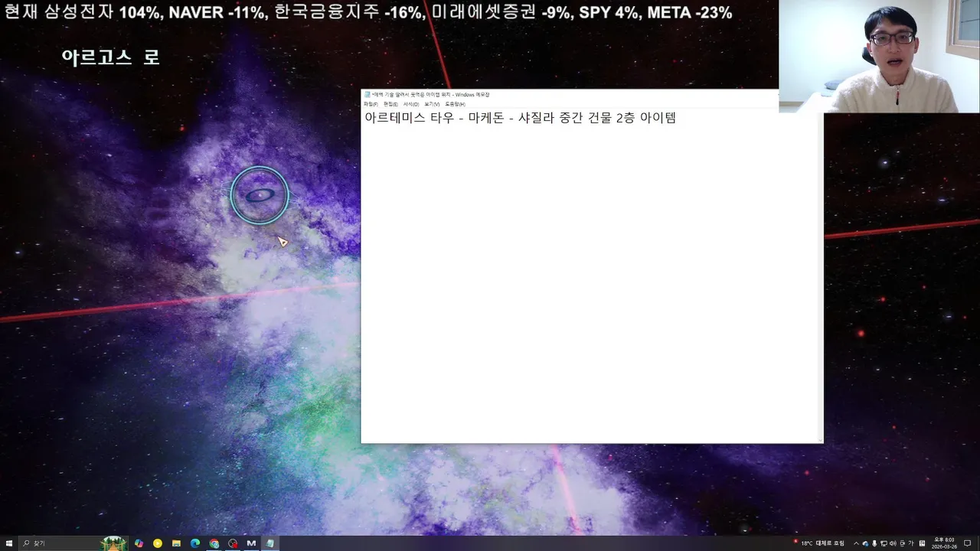The image size is (980, 551).
Task: Open the 보기(V) menu in Notepad
Action: click(x=432, y=104)
